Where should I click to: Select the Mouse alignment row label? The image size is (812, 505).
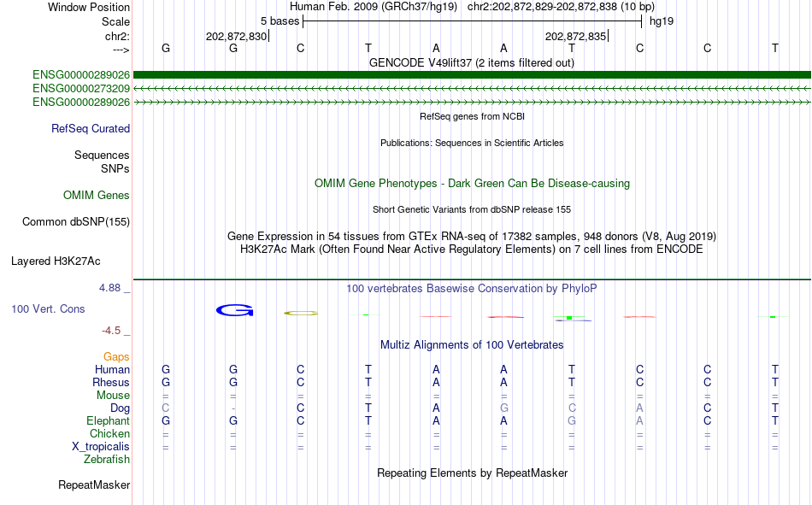(x=113, y=395)
